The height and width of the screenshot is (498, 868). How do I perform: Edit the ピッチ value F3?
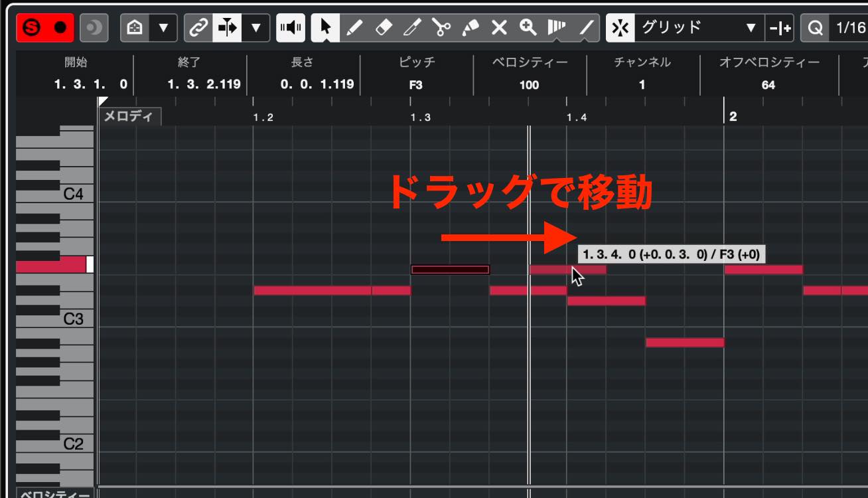pyautogui.click(x=416, y=84)
